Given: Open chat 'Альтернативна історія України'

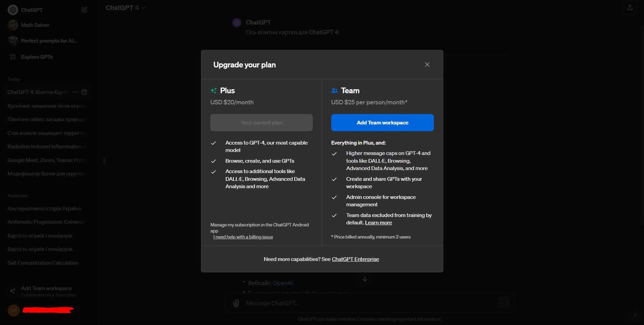Looking at the screenshot, I should coord(47,208).
